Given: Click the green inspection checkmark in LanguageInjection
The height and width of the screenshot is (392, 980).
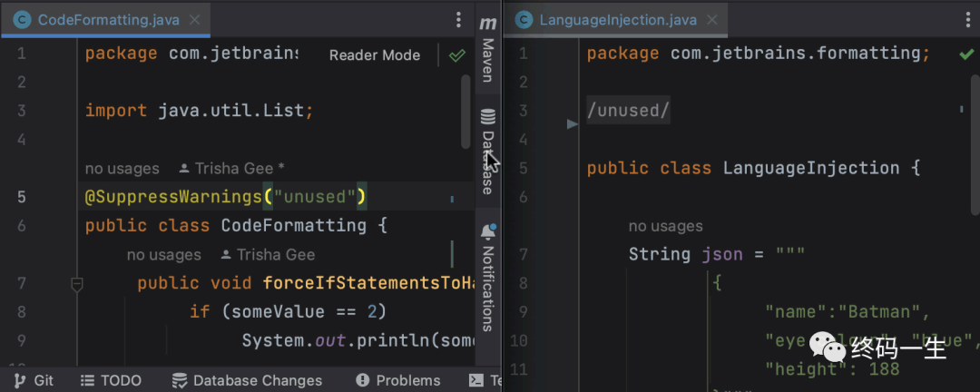Looking at the screenshot, I should 967,54.
